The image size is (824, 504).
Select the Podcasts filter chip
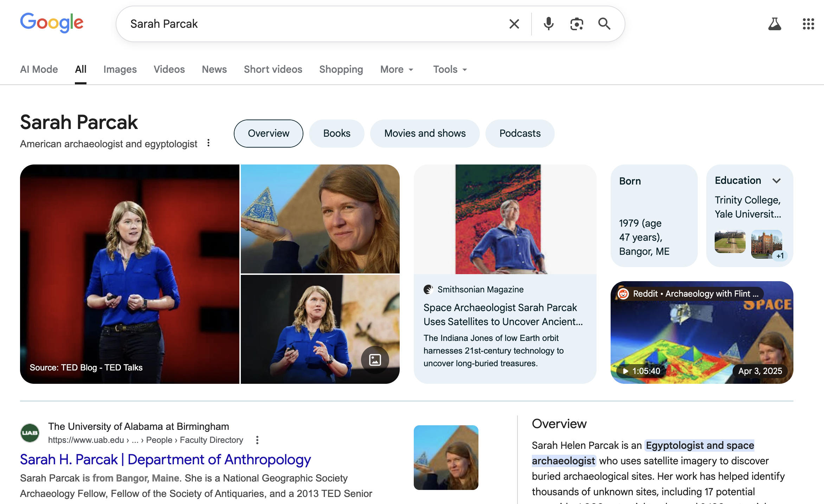coord(520,134)
